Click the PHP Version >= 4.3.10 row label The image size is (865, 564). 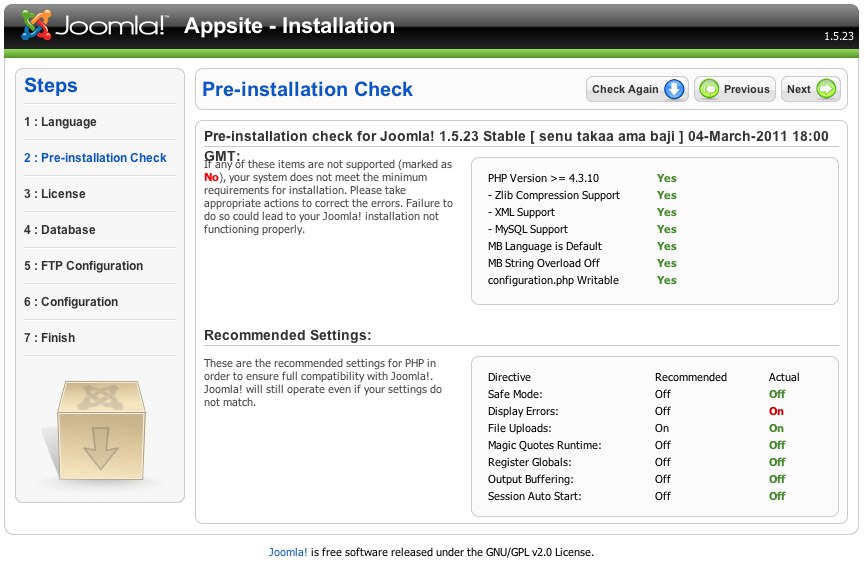tap(543, 178)
